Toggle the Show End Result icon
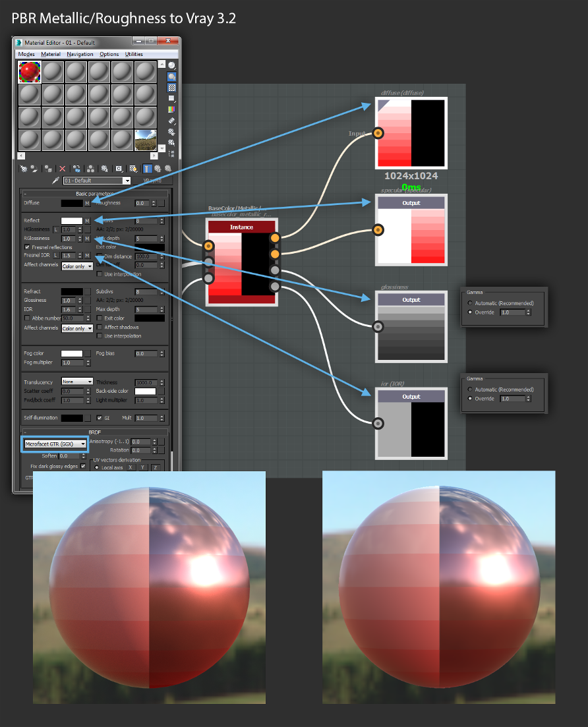 [x=147, y=169]
